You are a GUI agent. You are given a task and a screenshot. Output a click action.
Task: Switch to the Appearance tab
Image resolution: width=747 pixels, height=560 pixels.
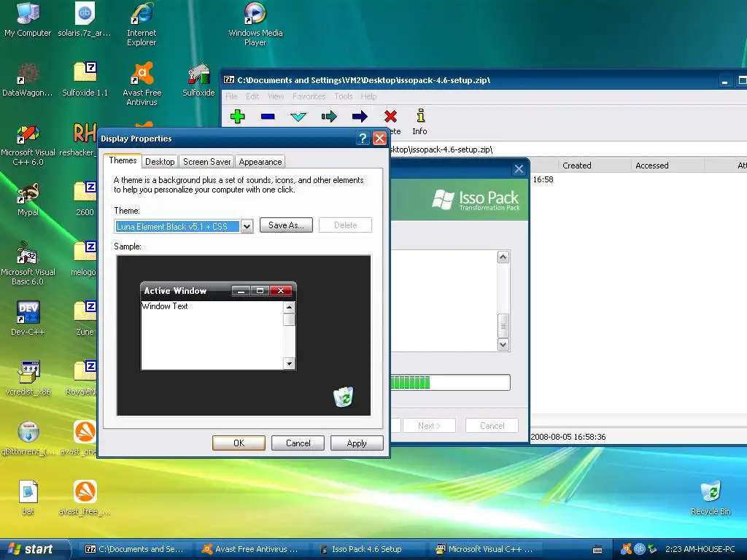(260, 162)
